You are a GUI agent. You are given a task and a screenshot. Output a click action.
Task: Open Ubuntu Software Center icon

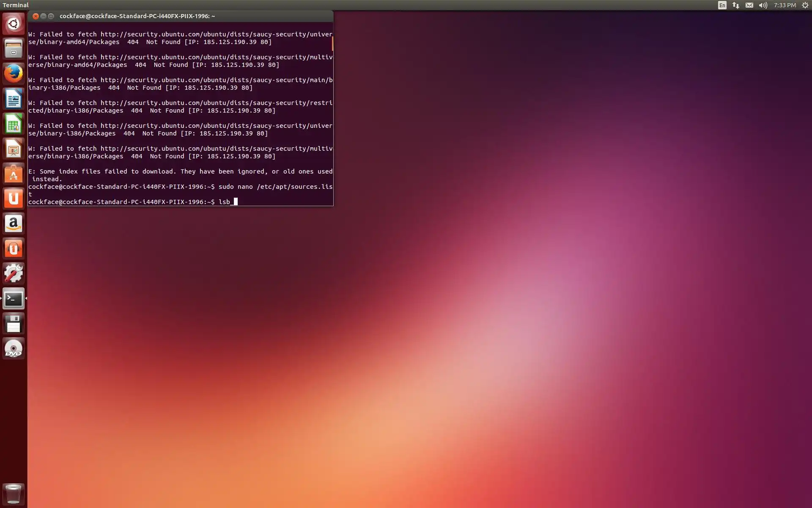[14, 174]
